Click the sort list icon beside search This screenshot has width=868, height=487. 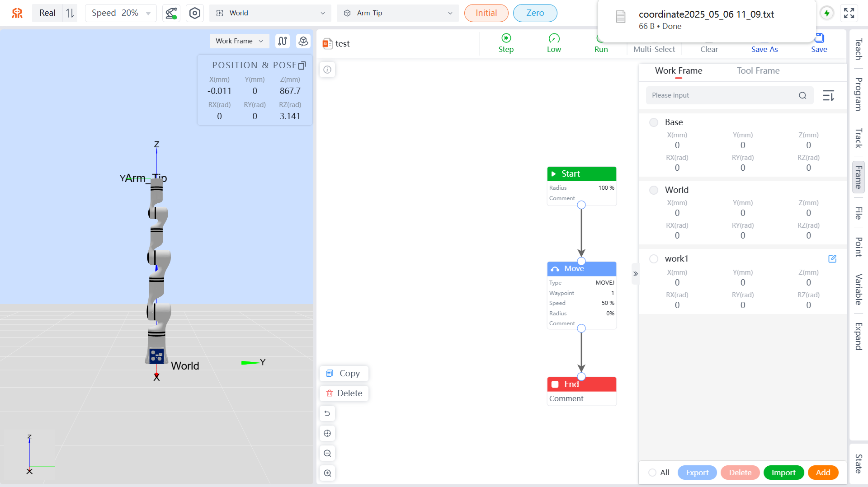tap(828, 95)
